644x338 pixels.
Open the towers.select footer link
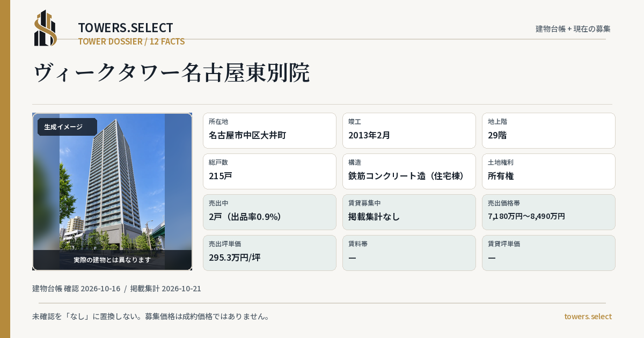coord(588,317)
